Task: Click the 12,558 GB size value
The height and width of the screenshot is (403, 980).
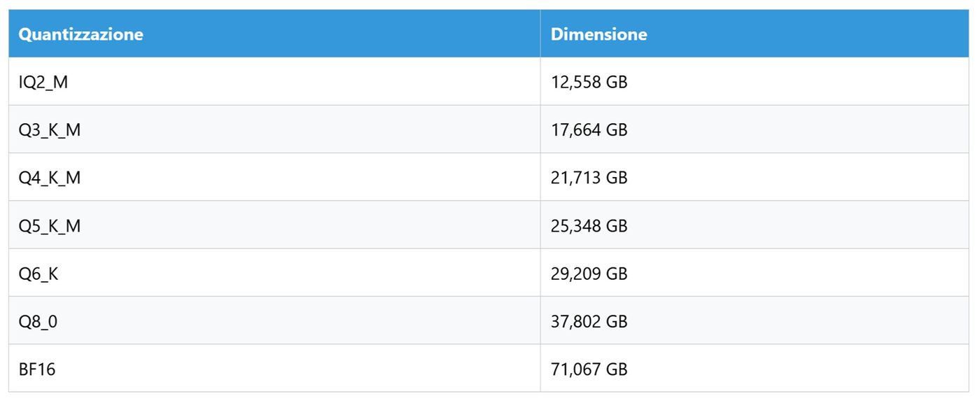Action: [589, 82]
